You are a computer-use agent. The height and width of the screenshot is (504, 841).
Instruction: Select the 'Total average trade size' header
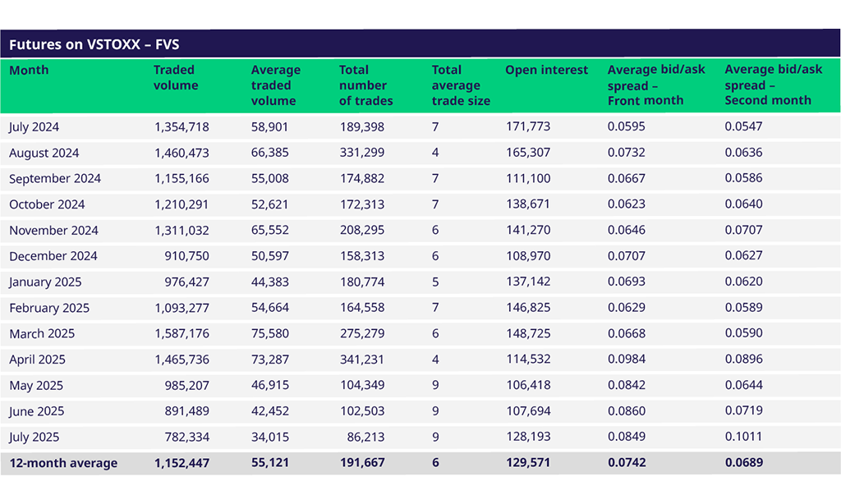pyautogui.click(x=461, y=85)
